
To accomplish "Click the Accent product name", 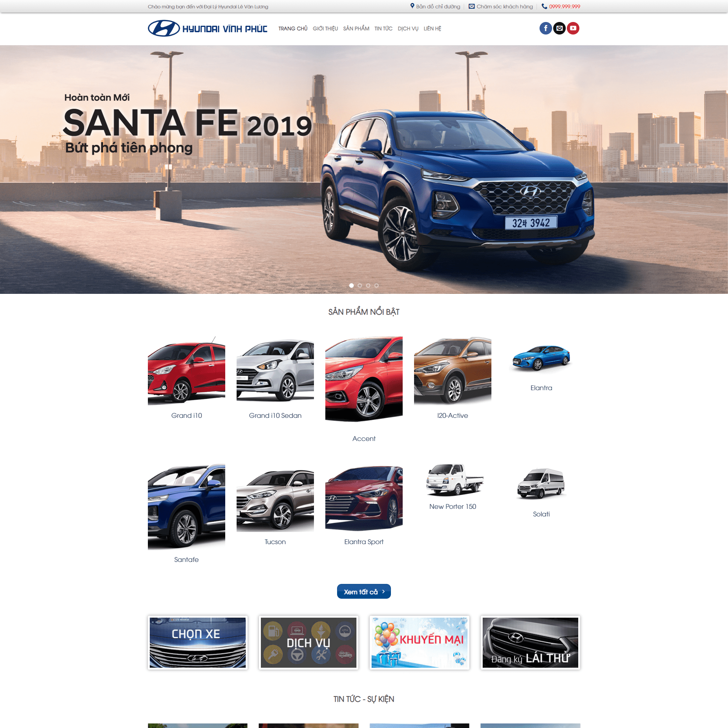I will 364,439.
